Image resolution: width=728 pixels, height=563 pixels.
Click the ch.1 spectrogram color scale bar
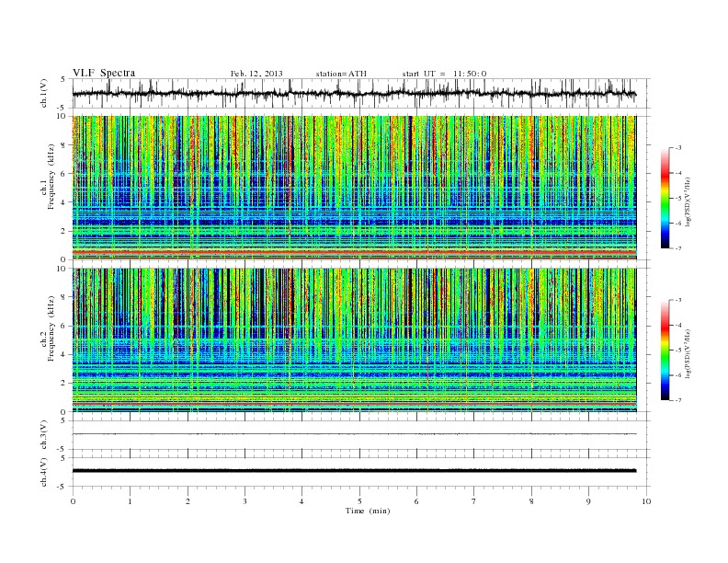665,199
